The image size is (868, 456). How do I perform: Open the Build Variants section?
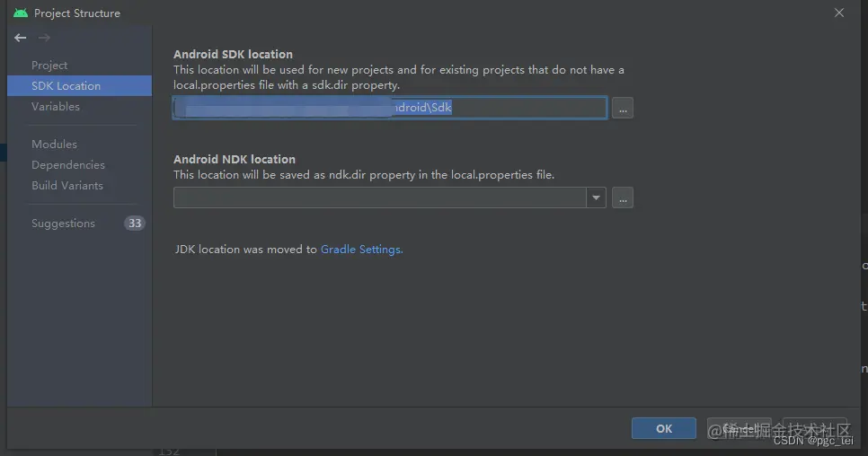click(67, 185)
